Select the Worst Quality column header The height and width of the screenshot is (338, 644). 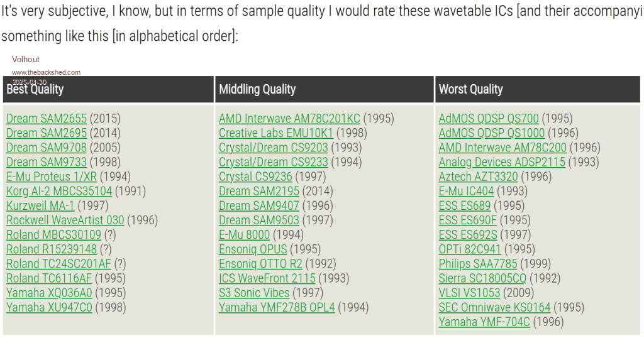coord(470,89)
